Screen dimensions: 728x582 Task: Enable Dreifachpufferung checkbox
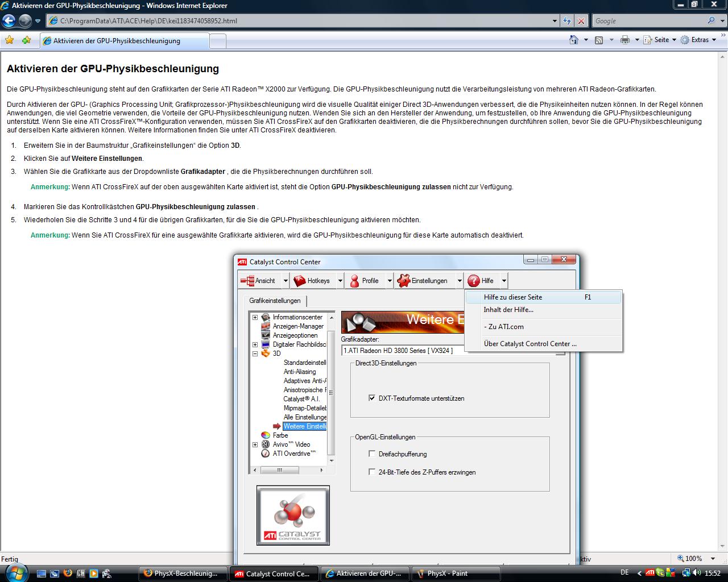[x=372, y=454]
